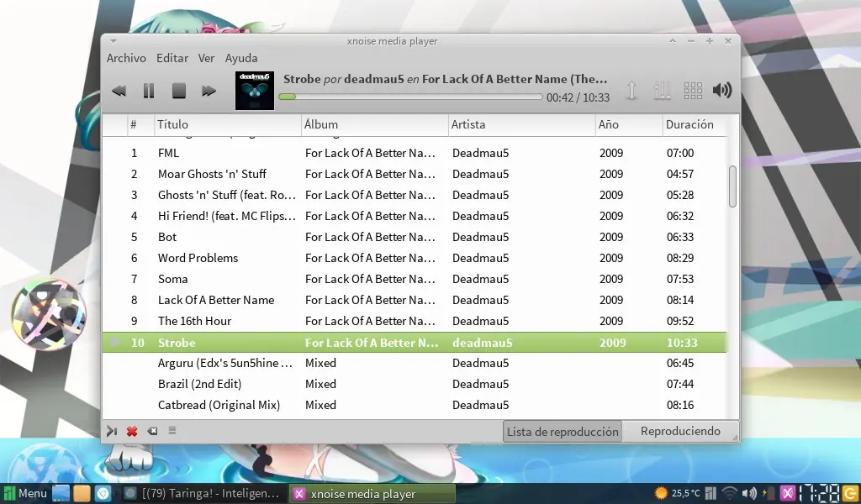Sort by the Artista column header
861x504 pixels.
521,124
